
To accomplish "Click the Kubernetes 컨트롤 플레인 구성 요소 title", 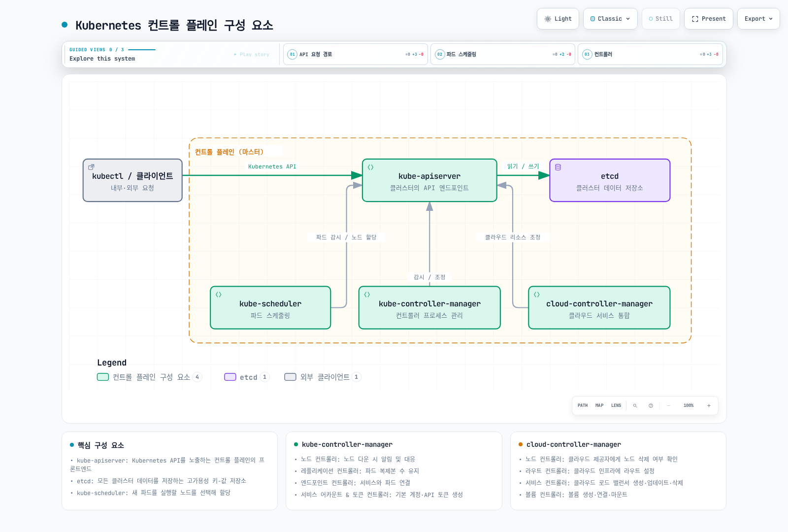I will point(174,25).
